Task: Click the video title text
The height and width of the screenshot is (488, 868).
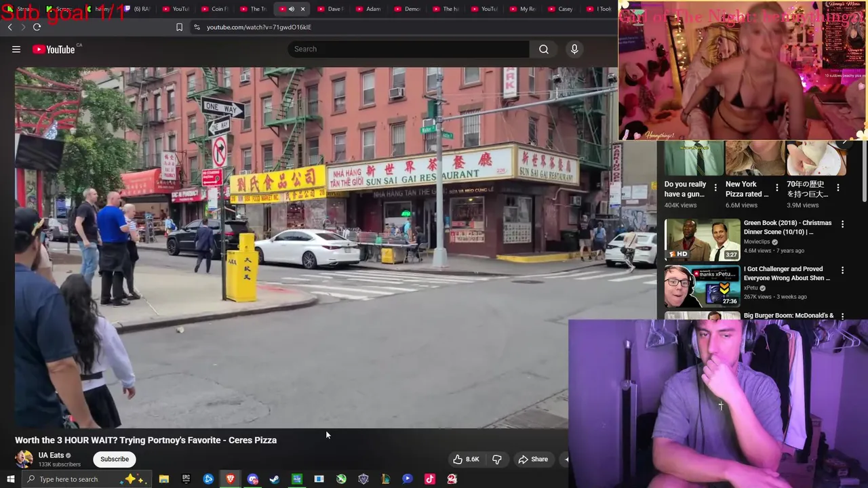Action: click(x=146, y=440)
